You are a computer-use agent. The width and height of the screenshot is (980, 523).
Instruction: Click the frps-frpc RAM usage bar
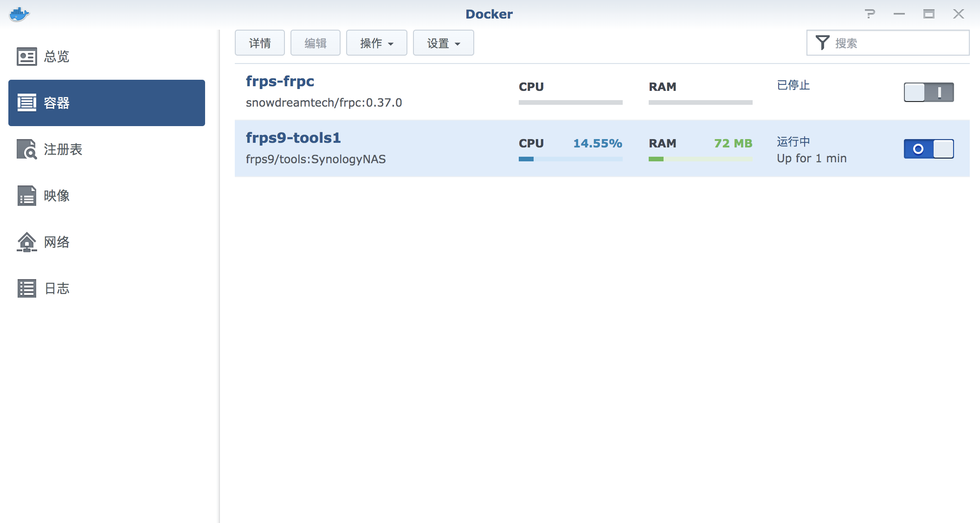click(x=701, y=102)
